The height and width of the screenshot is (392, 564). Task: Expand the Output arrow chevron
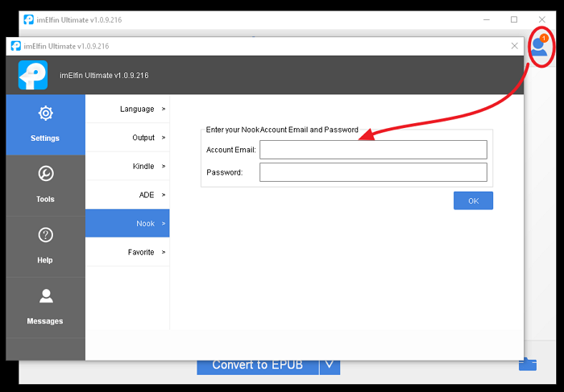click(164, 138)
